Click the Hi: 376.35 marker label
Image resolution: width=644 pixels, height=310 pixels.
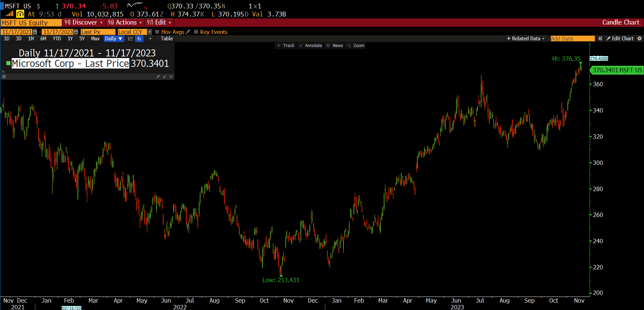[x=566, y=59]
